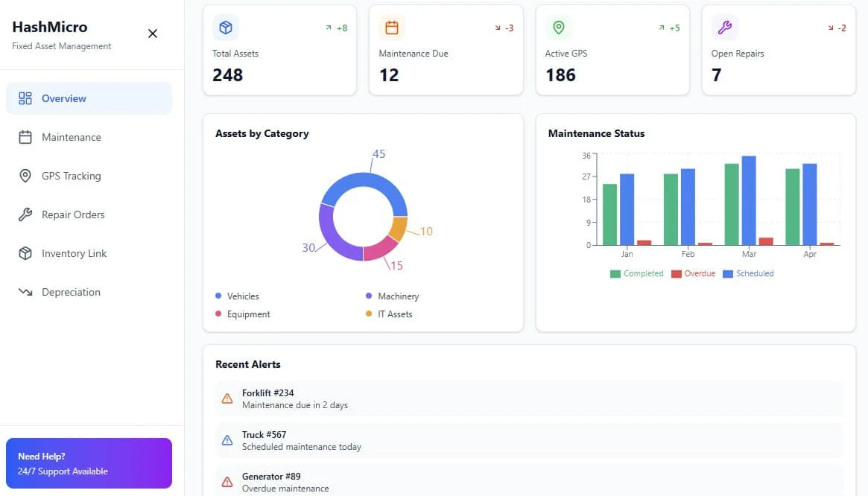Click the Forklift #234 warning triangle icon
The width and height of the screenshot is (868, 496).
tap(227, 398)
